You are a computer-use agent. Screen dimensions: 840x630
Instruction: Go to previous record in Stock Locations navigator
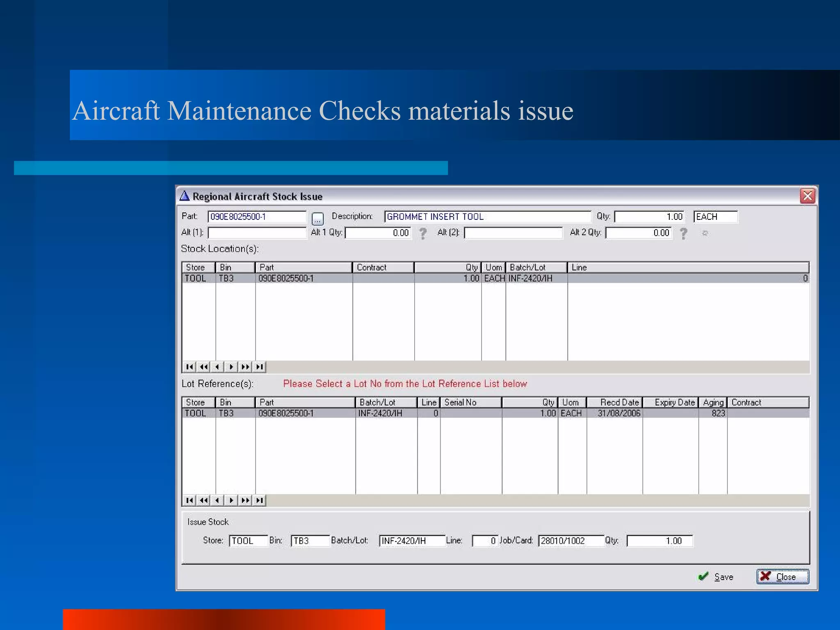coord(217,367)
